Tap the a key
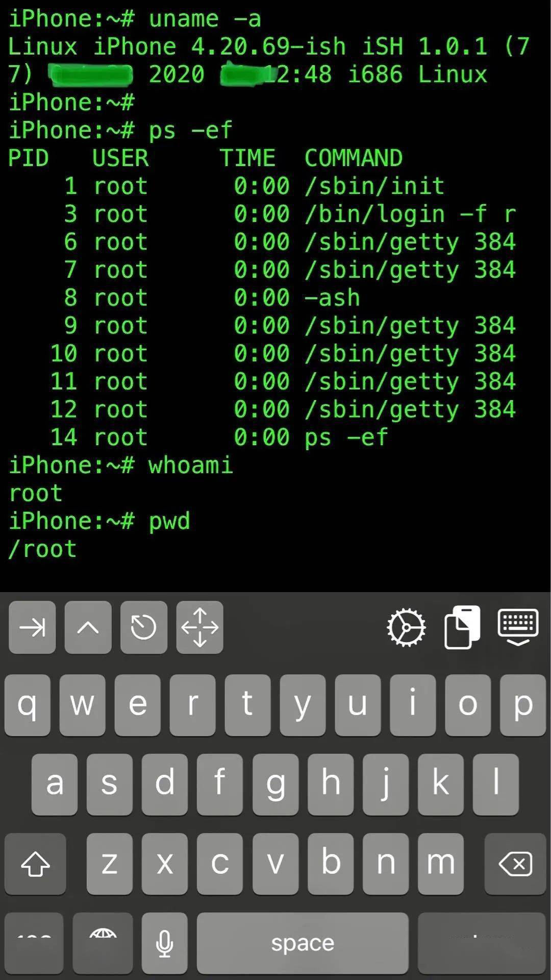 click(55, 785)
